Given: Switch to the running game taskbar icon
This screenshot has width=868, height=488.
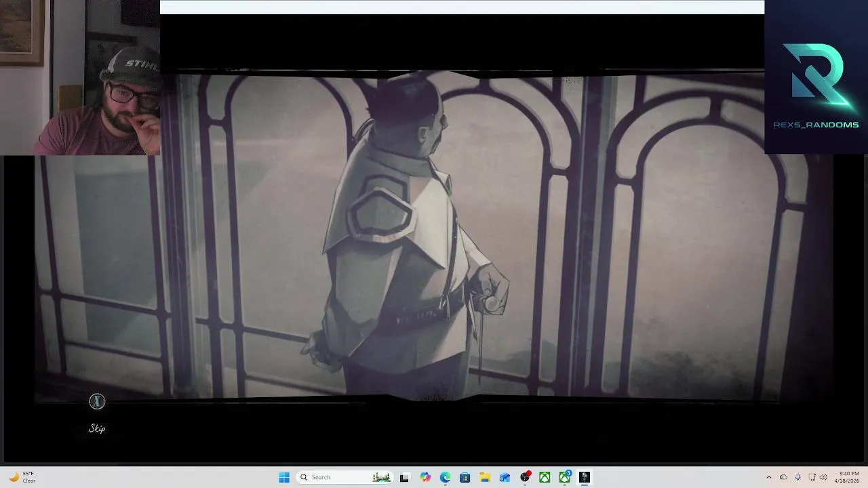Looking at the screenshot, I should point(585,477).
